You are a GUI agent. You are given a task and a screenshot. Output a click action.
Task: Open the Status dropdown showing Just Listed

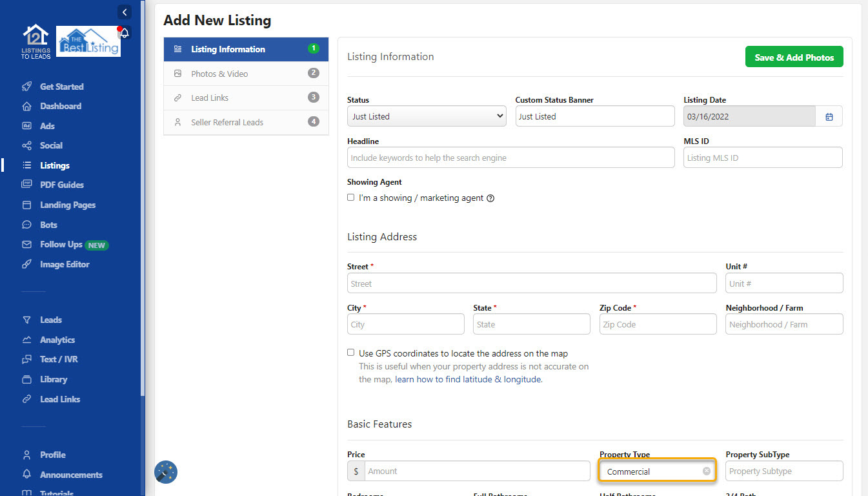tap(426, 116)
